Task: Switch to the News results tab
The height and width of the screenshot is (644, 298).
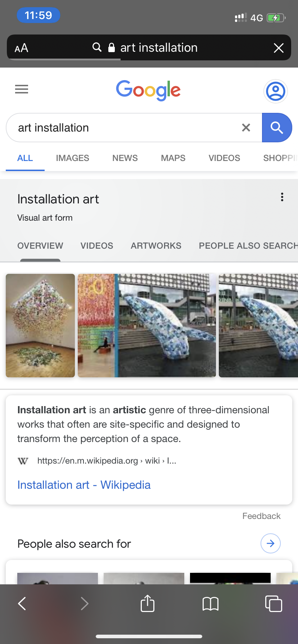Action: click(125, 158)
